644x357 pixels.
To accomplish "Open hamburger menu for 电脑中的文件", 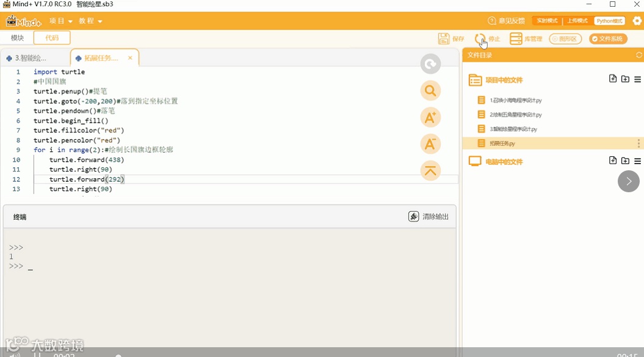I will [x=637, y=161].
